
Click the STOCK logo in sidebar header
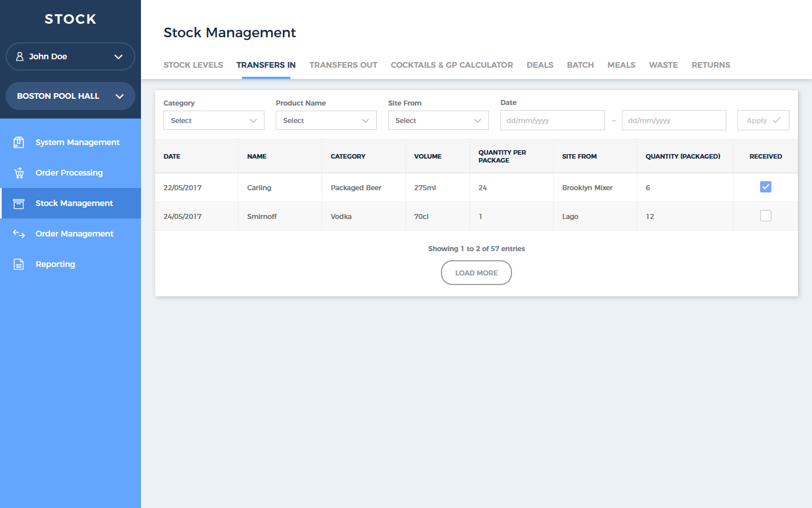click(x=70, y=19)
